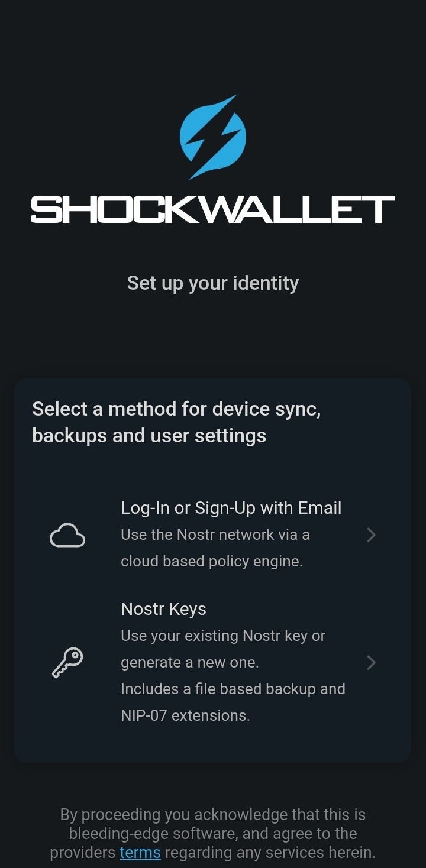Click "By proceeding you acknowledge" disclaimer line
The image size is (426, 868).
[213, 814]
